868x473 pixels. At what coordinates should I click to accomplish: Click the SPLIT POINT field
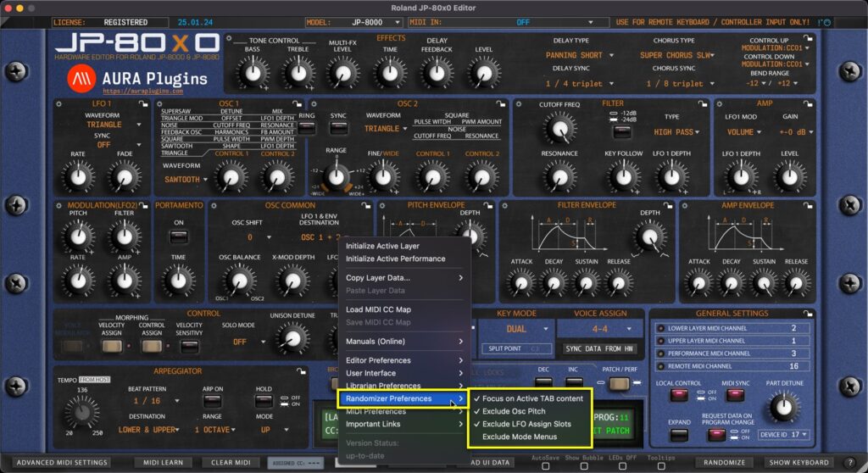point(515,348)
